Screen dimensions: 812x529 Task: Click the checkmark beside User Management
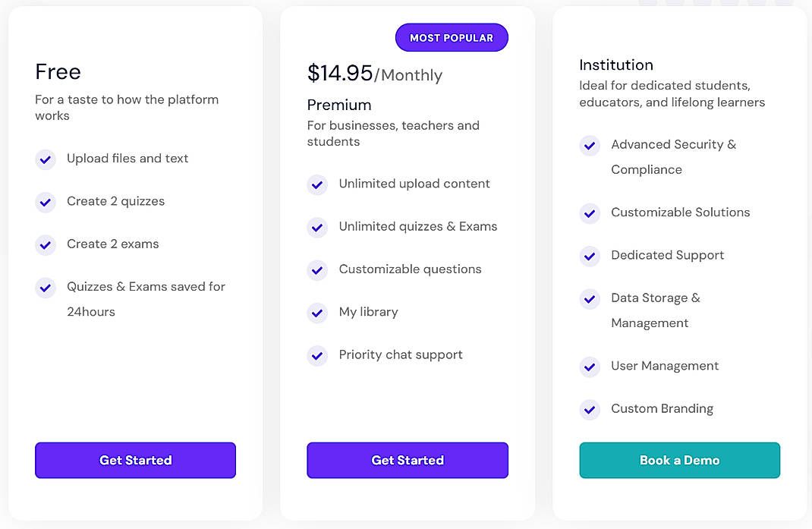point(590,367)
